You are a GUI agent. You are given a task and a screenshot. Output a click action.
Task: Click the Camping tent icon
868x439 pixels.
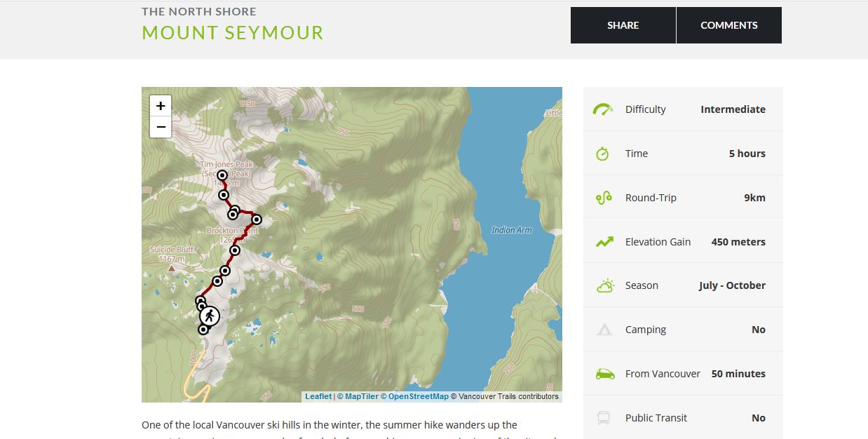604,330
